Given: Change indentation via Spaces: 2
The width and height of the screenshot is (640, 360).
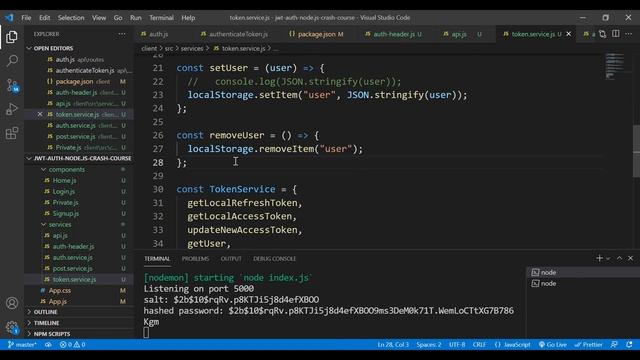Looking at the screenshot, I should (x=429, y=344).
